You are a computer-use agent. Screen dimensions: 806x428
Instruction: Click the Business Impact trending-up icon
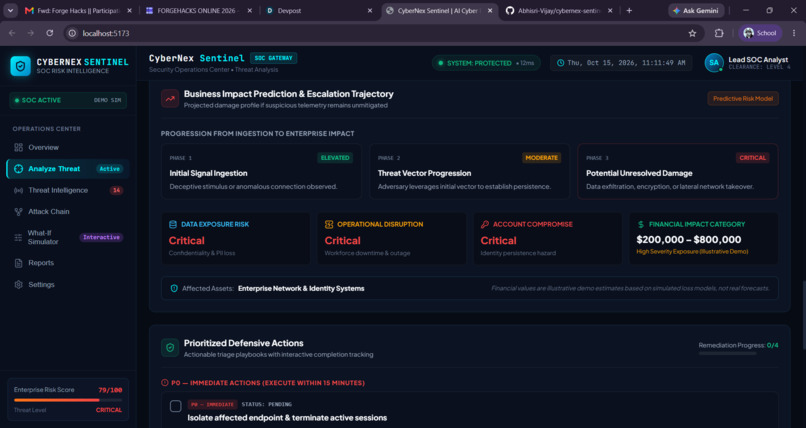[x=170, y=99]
